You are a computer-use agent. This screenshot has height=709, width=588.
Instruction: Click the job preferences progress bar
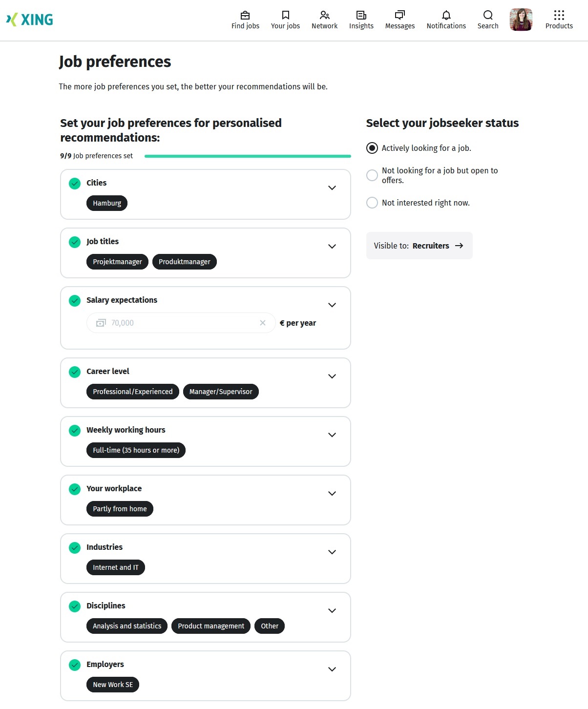248,155
